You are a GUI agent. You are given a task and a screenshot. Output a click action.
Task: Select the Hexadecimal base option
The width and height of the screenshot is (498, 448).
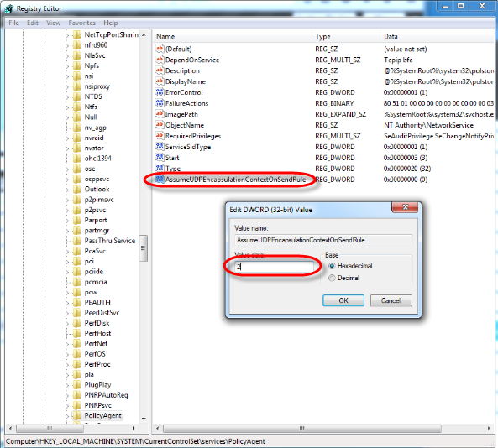click(332, 266)
